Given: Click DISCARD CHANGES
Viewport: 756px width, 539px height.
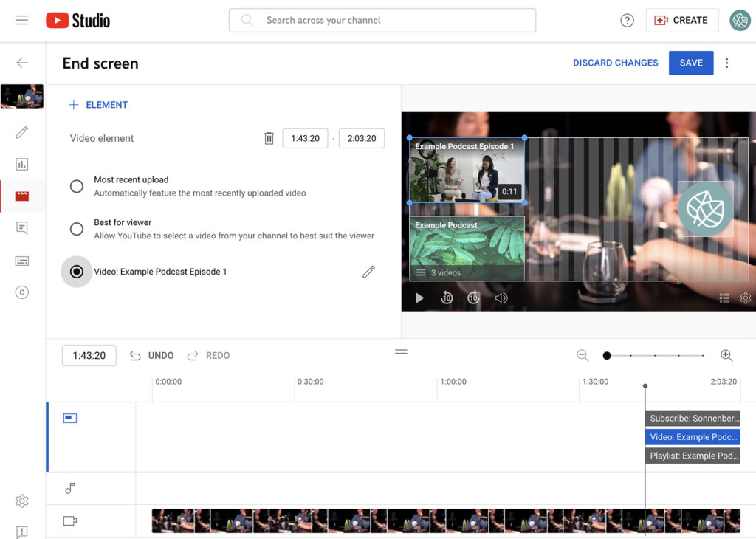Looking at the screenshot, I should pyautogui.click(x=616, y=63).
